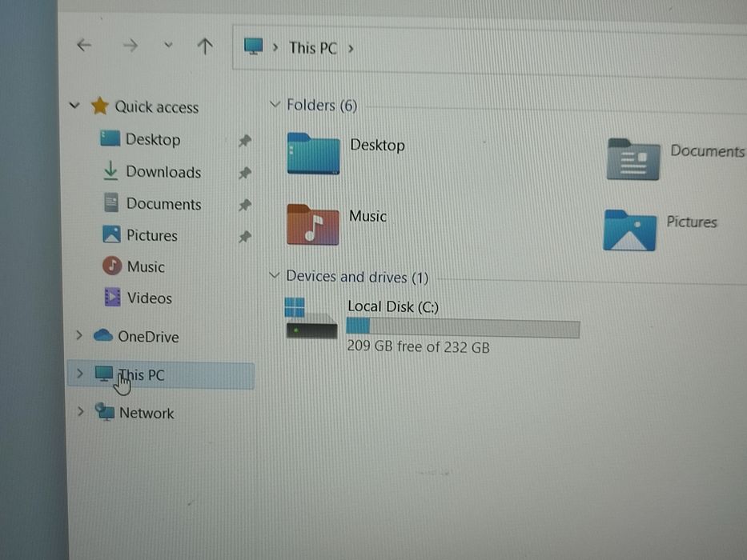Viewport: 747px width, 560px height.
Task: Click the Network computers icon
Action: click(x=104, y=411)
